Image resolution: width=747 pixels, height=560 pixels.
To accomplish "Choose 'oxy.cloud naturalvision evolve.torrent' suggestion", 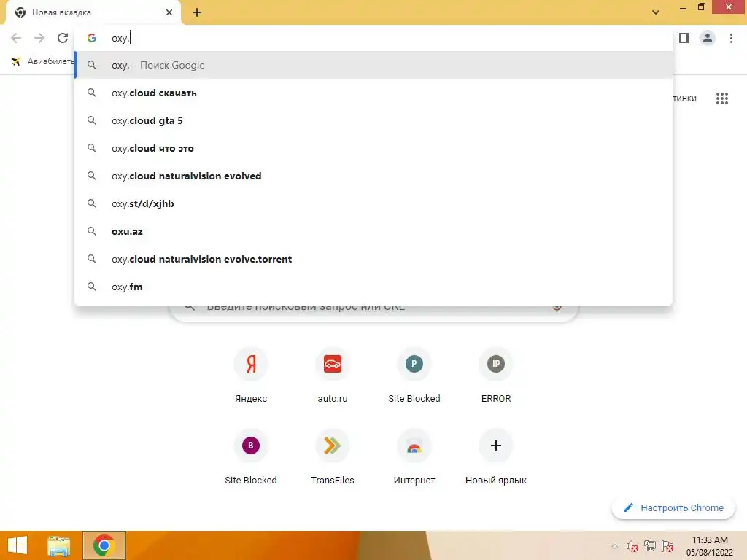I will 373,259.
